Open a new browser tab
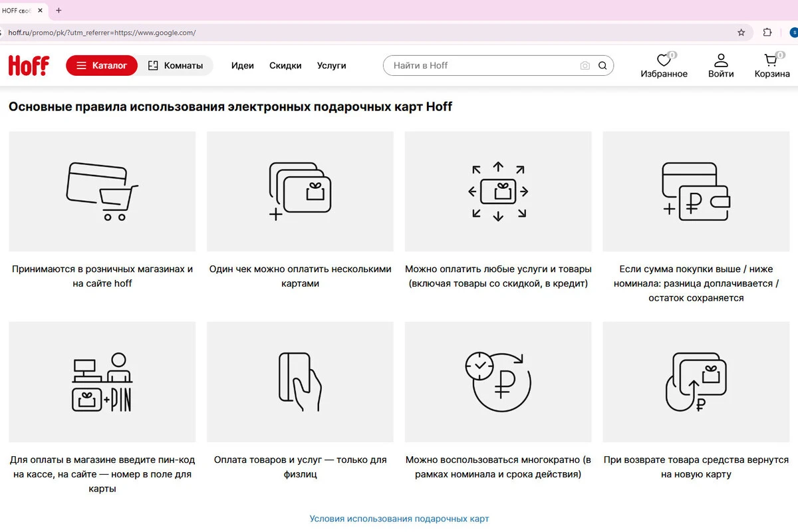This screenshot has height=532, width=798. [59, 11]
